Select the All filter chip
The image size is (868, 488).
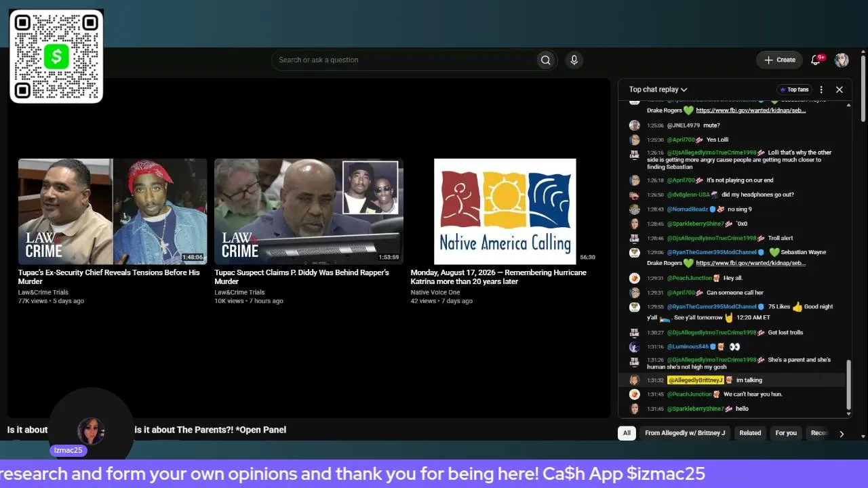(627, 433)
